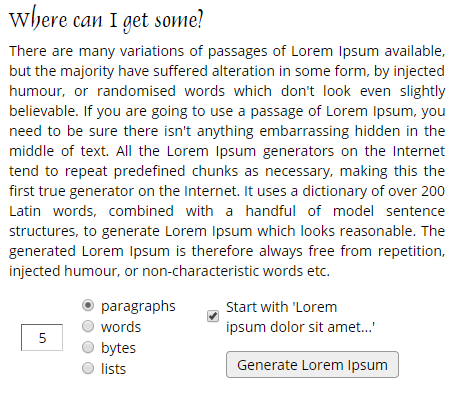Click the number 200 in the paragraph

point(433,191)
